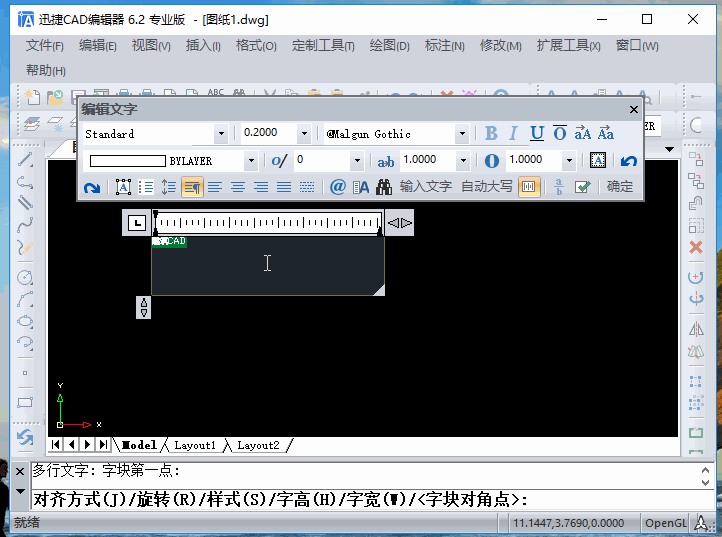Convert text to lowercase (Aa icon)
The height and width of the screenshot is (537, 722).
(606, 134)
